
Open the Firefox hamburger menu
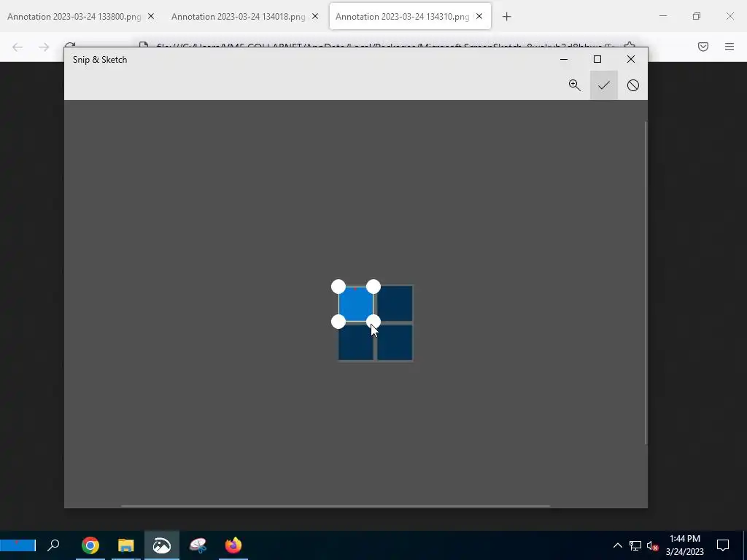tap(729, 47)
